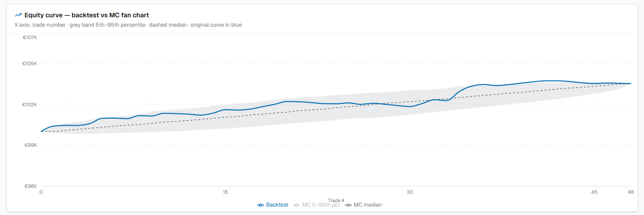Select x-axis tick label 30
Viewport: 644px width, 215px height.
(x=410, y=192)
